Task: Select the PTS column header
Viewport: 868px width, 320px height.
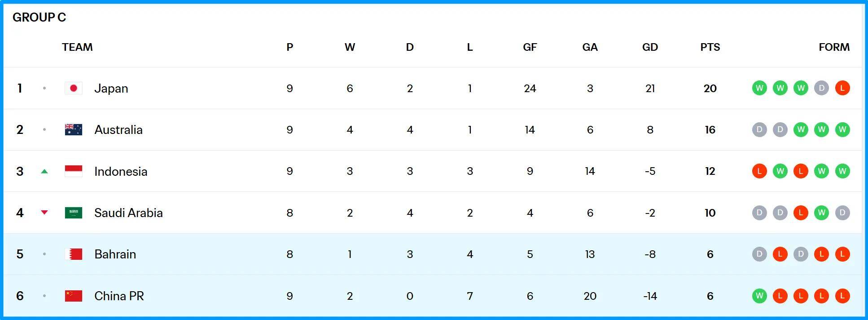Action: point(710,47)
